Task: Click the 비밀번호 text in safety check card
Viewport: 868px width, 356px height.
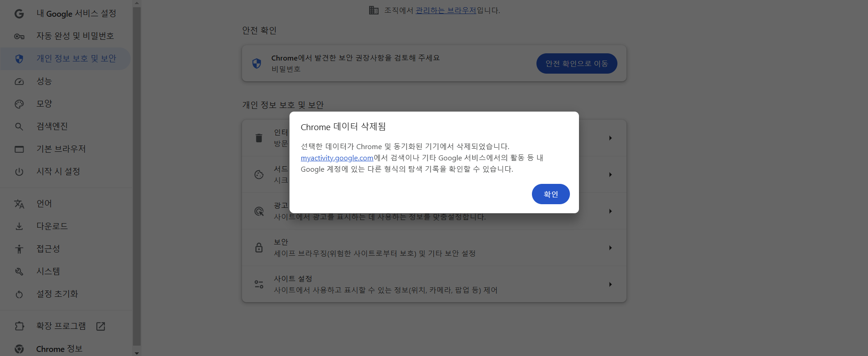Action: click(x=286, y=69)
